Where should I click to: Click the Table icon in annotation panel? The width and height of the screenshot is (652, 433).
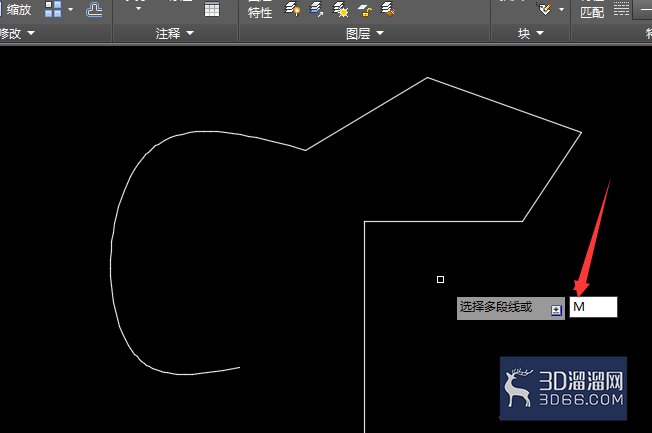[212, 9]
